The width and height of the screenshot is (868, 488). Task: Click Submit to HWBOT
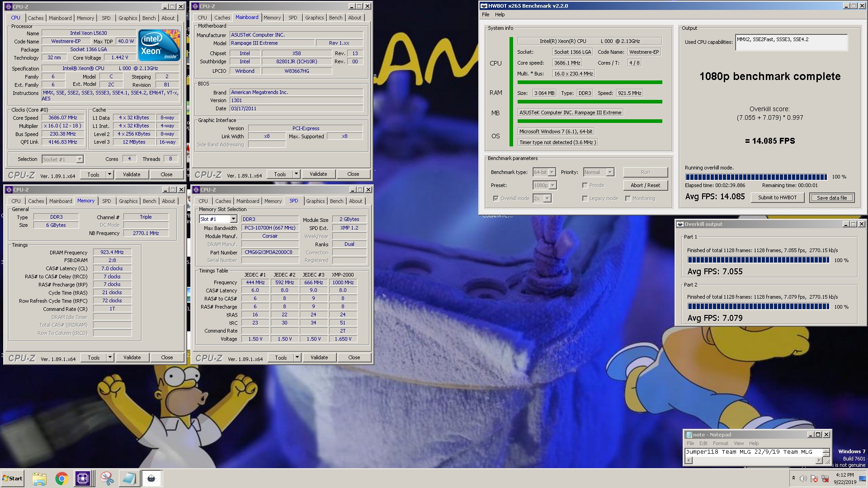(x=778, y=197)
